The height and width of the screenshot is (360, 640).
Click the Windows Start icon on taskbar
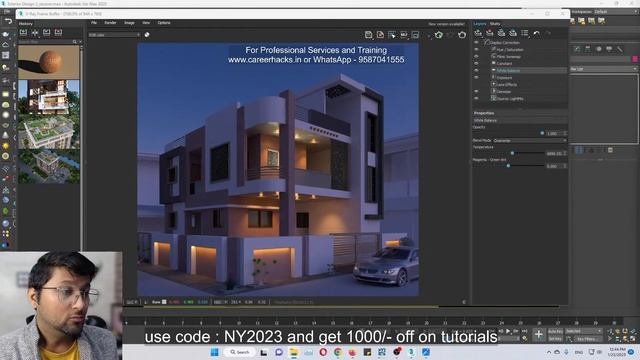pyautogui.click(x=214, y=352)
